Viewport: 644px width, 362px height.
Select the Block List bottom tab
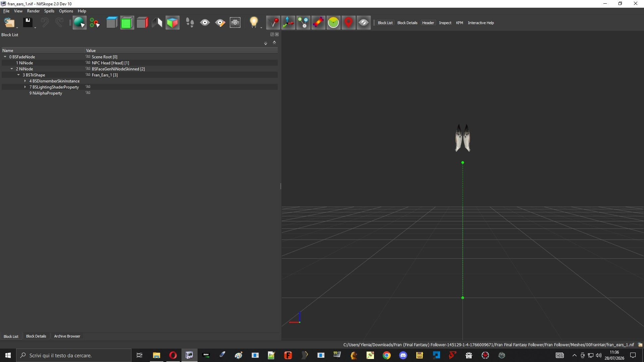tap(11, 336)
